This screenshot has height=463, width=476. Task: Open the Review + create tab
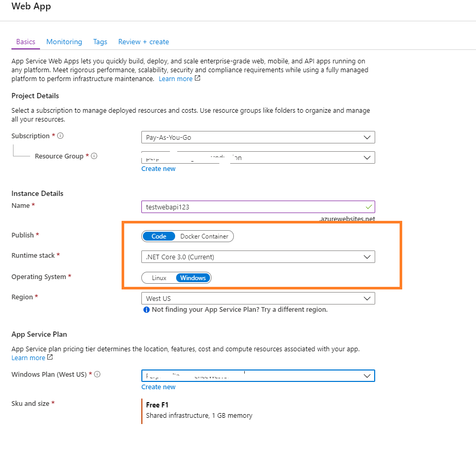pos(143,42)
